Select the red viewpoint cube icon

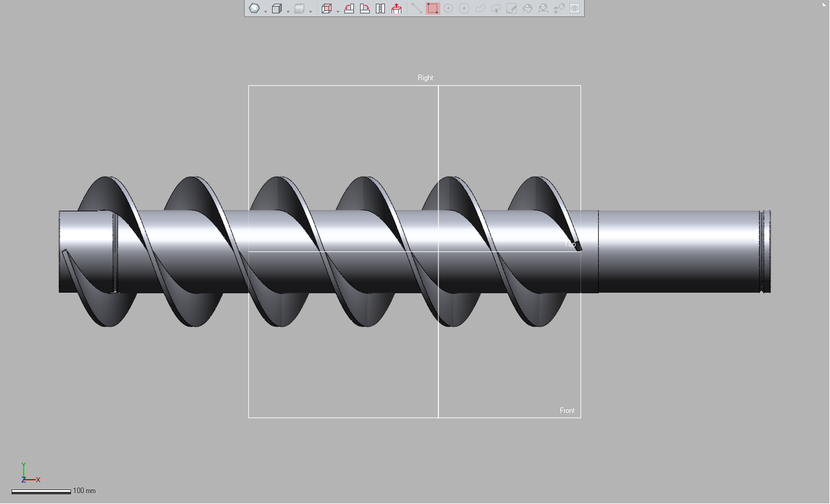click(x=327, y=9)
